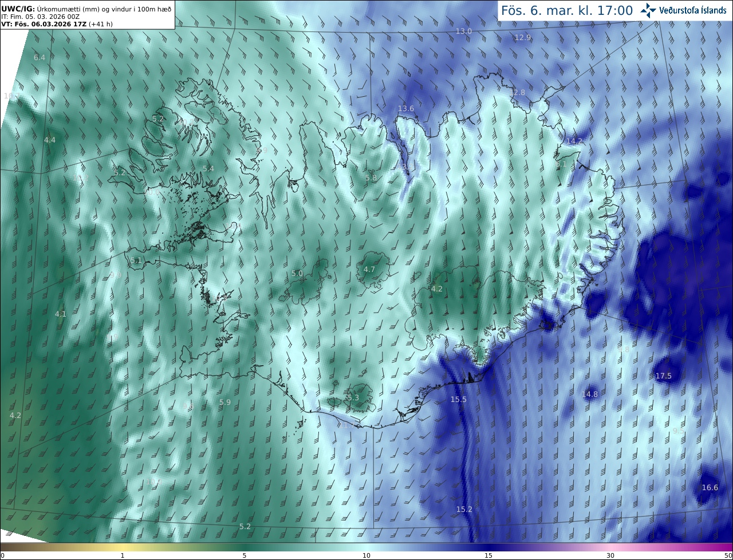
Task: Click the map value 12.8
Action: 517,92
